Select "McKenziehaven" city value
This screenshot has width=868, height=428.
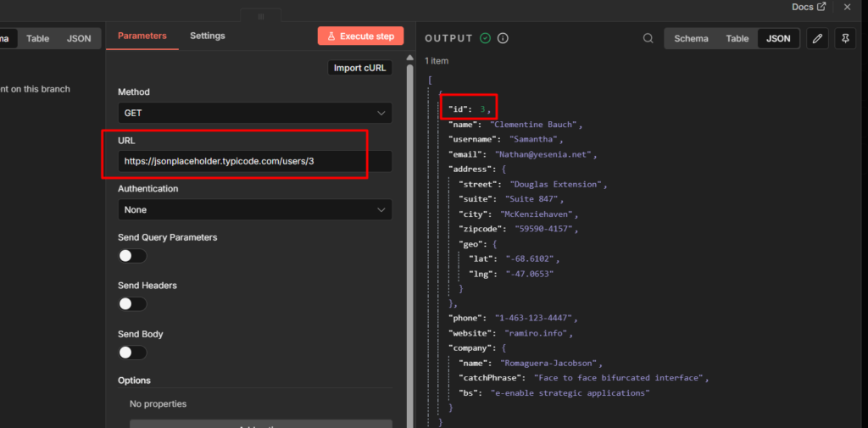tap(540, 214)
